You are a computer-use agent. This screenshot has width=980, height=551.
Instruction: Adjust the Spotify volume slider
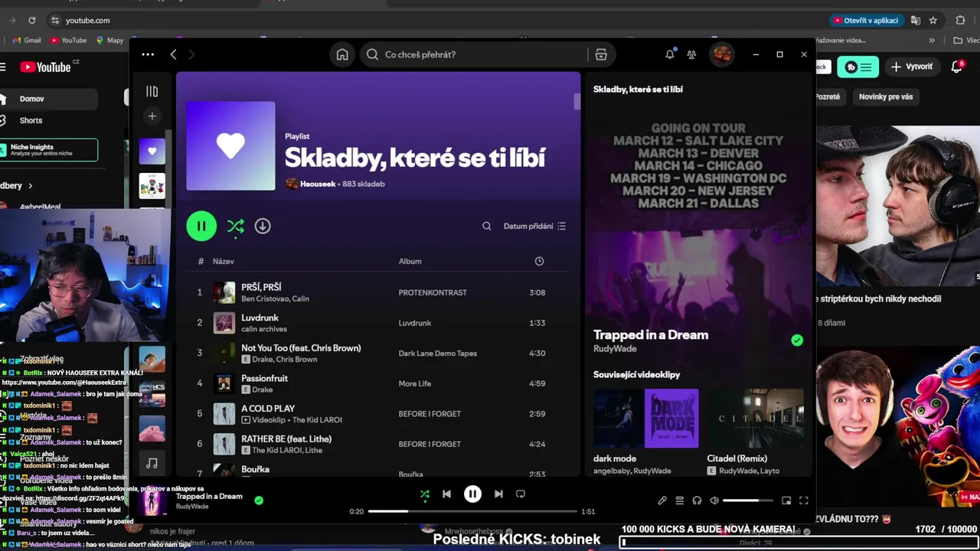point(750,500)
